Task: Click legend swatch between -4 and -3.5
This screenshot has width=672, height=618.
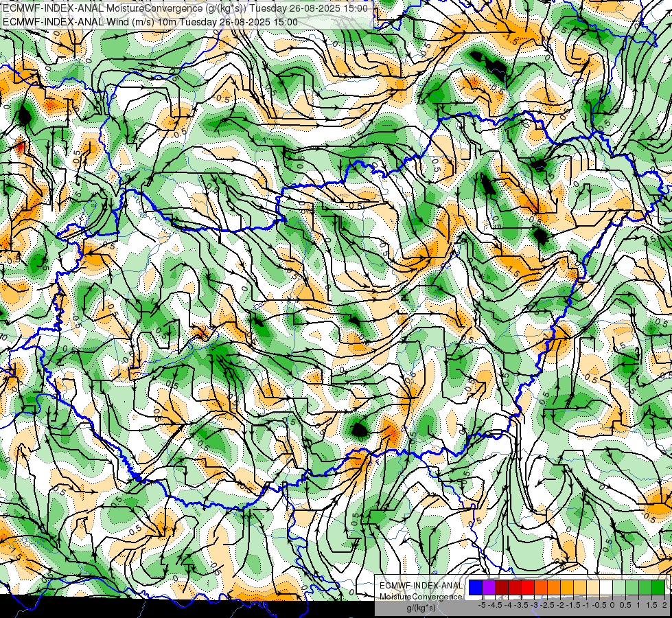Action: tap(515, 587)
